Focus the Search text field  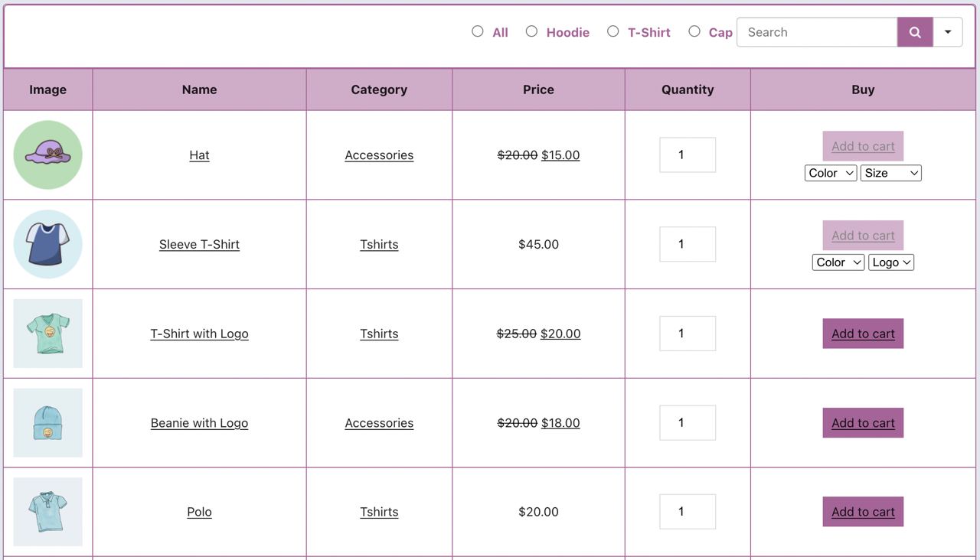(x=816, y=32)
